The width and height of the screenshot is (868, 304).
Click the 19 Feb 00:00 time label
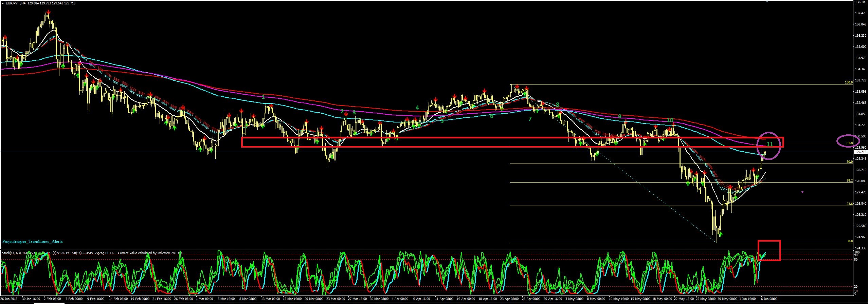click(140, 299)
